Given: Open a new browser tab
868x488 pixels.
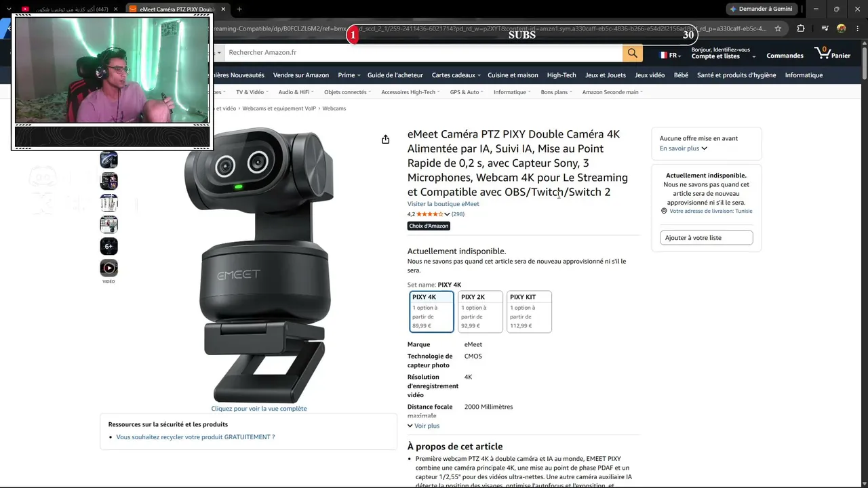Looking at the screenshot, I should 239,9.
